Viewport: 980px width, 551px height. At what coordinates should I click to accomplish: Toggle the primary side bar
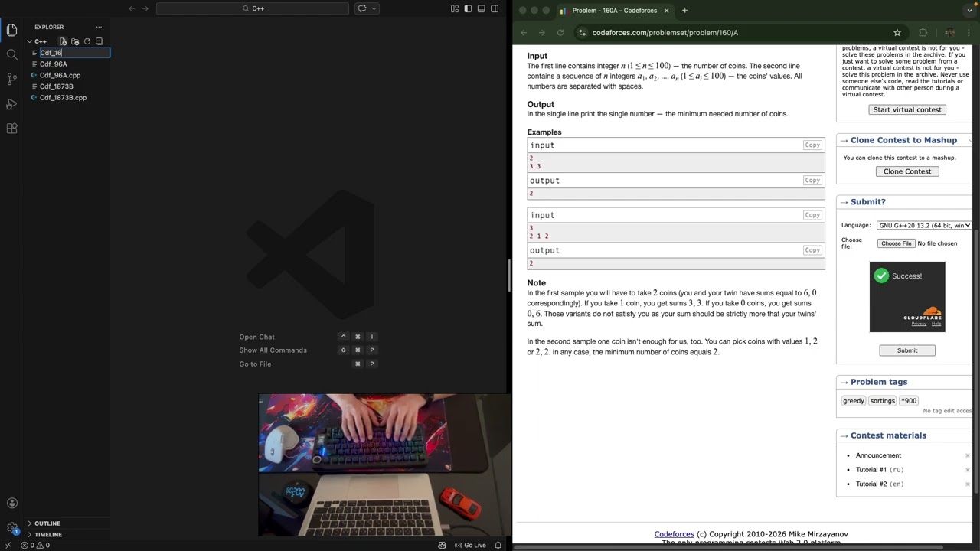pyautogui.click(x=468, y=8)
